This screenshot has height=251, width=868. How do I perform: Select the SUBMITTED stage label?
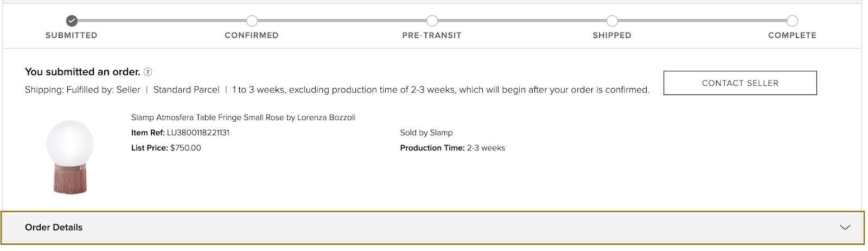(72, 35)
